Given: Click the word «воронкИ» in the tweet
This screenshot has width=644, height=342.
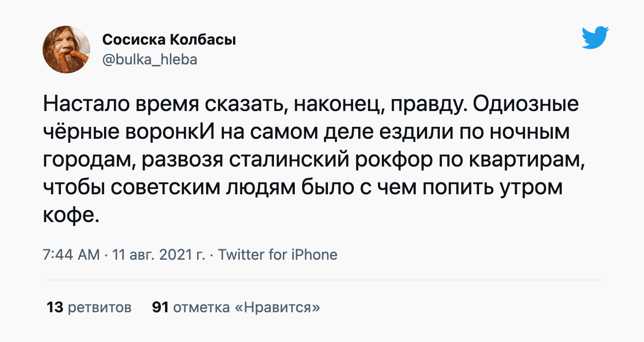Looking at the screenshot, I should tap(173, 133).
